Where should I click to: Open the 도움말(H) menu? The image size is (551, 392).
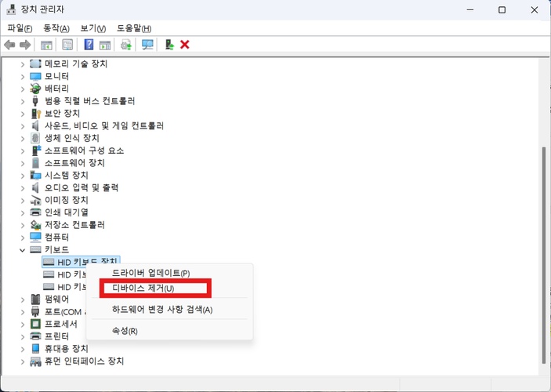tap(134, 28)
